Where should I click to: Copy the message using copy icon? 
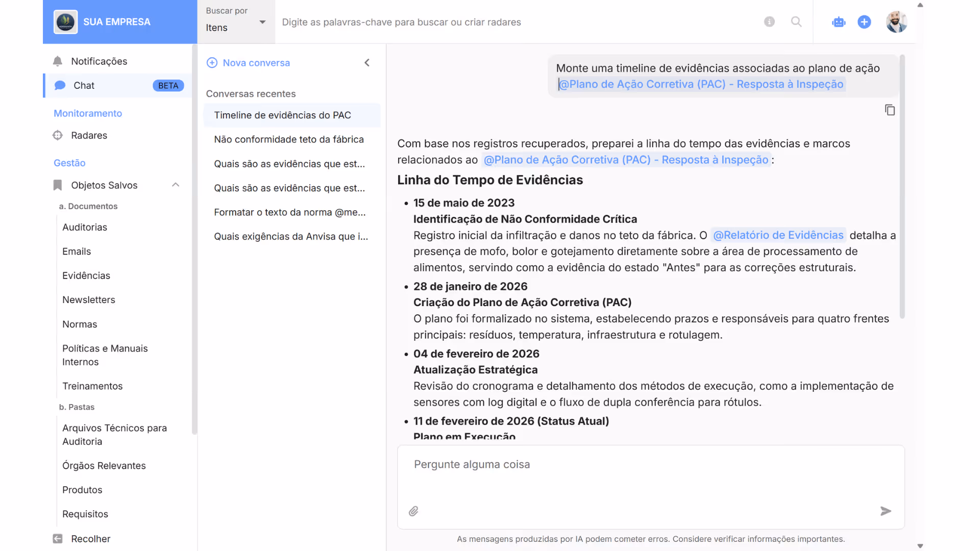[890, 110]
